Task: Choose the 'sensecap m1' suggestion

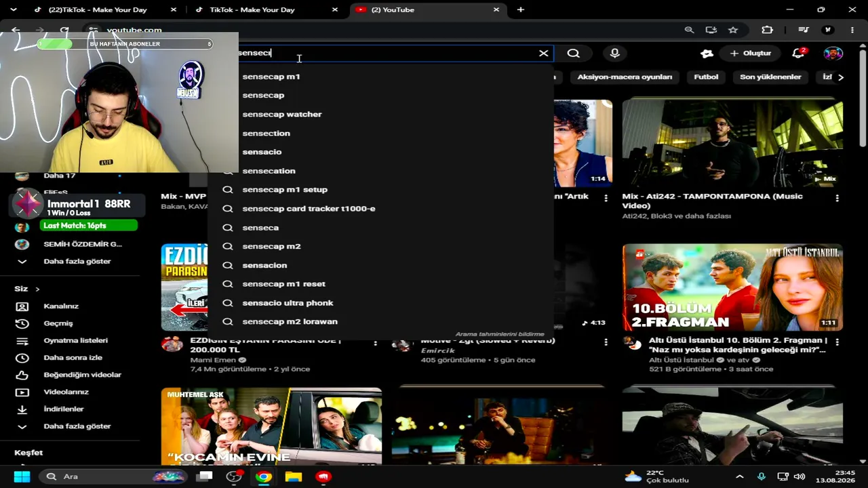Action: [271, 77]
